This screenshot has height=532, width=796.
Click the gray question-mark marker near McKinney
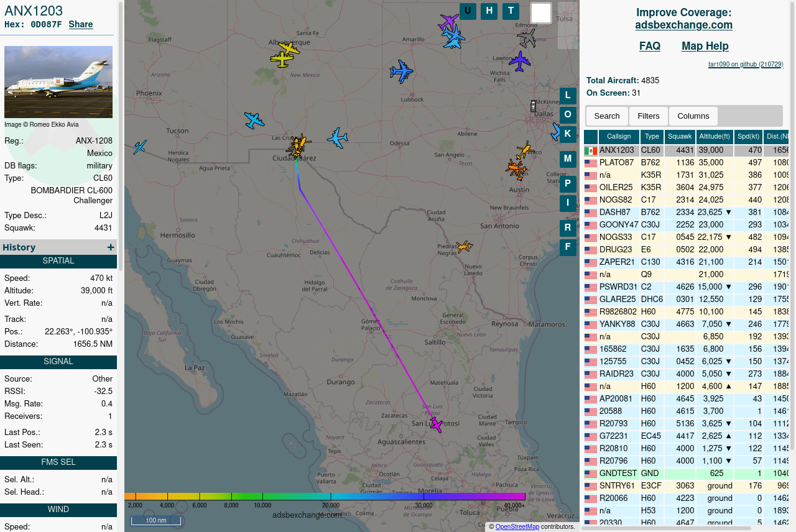[533, 106]
